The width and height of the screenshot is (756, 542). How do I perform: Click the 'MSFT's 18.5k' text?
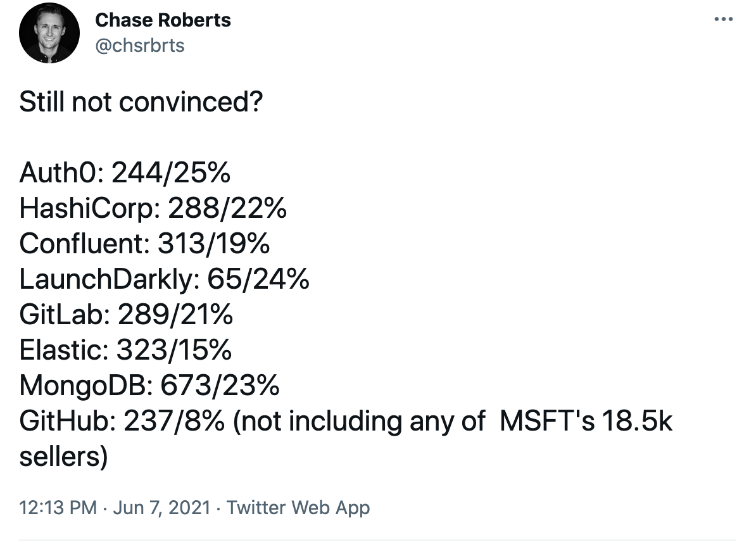586,421
